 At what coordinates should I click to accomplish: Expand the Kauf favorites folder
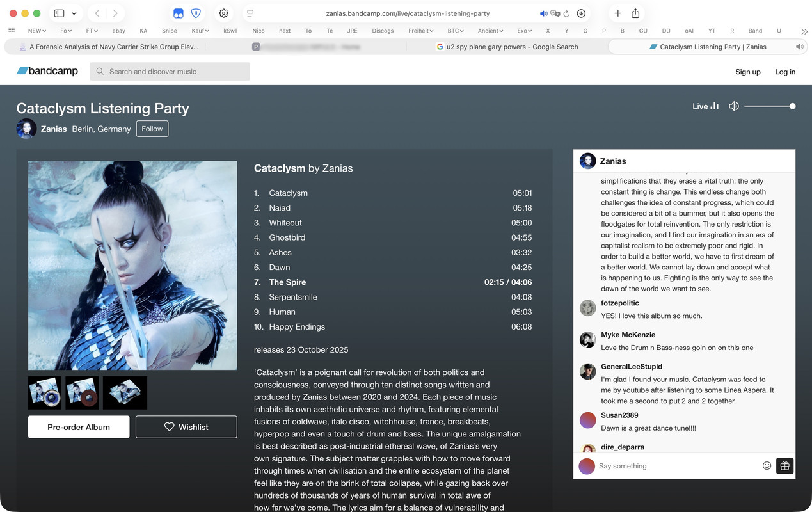tap(200, 31)
